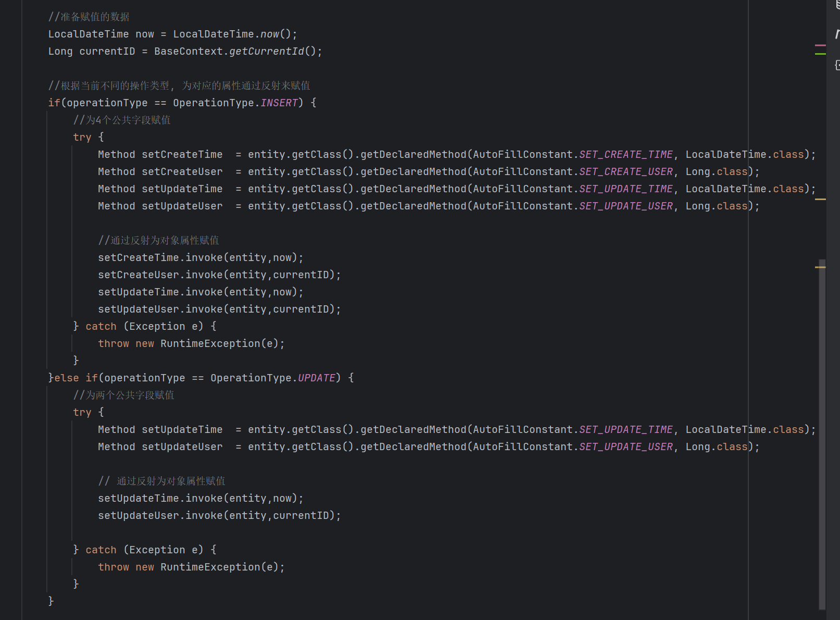Click RuntimeException in the INSERT block throw

[x=210, y=343]
